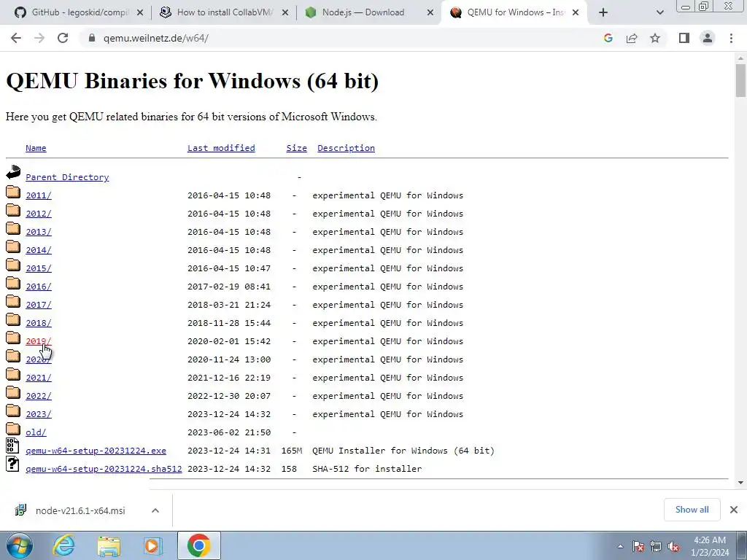
Task: Open Windows Explorer from taskbar
Action: 109,545
